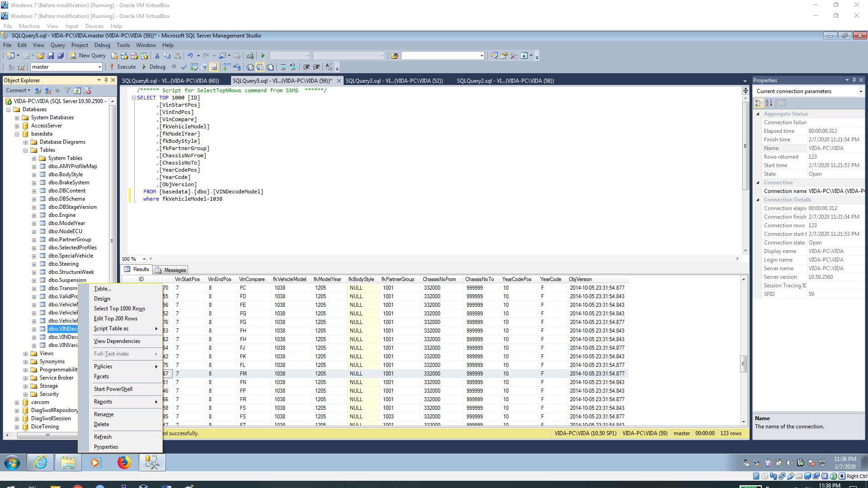Click the Comment out selected lines icon
This screenshot has height=488, width=868.
tap(283, 67)
